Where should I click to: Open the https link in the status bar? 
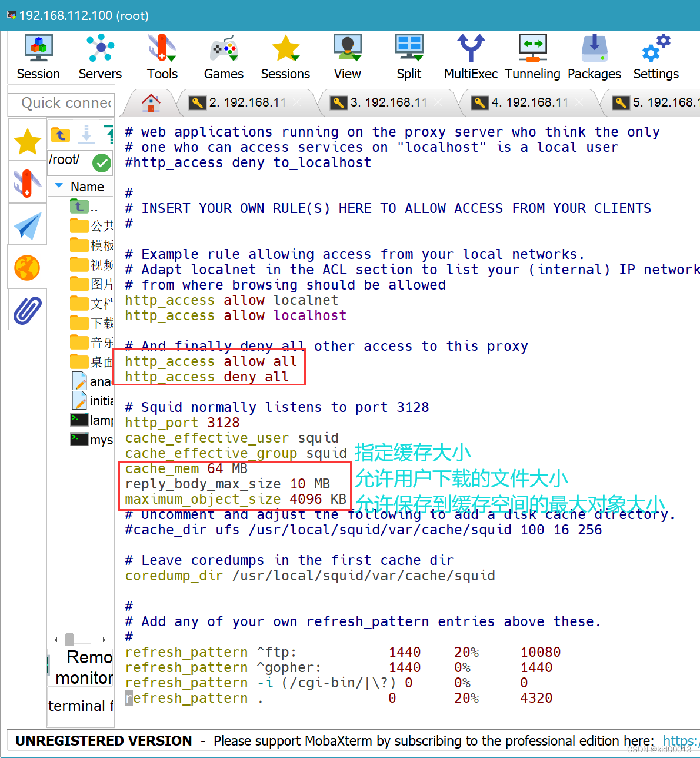pyautogui.click(x=681, y=740)
